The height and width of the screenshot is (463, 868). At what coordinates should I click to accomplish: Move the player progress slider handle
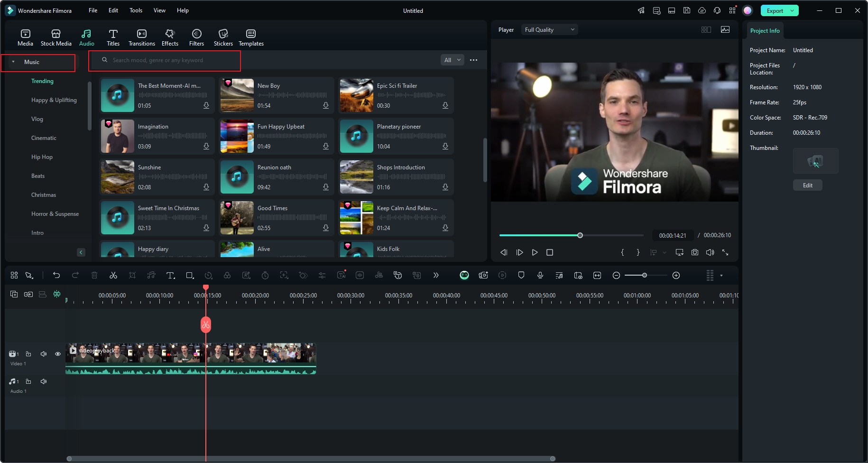pyautogui.click(x=580, y=235)
